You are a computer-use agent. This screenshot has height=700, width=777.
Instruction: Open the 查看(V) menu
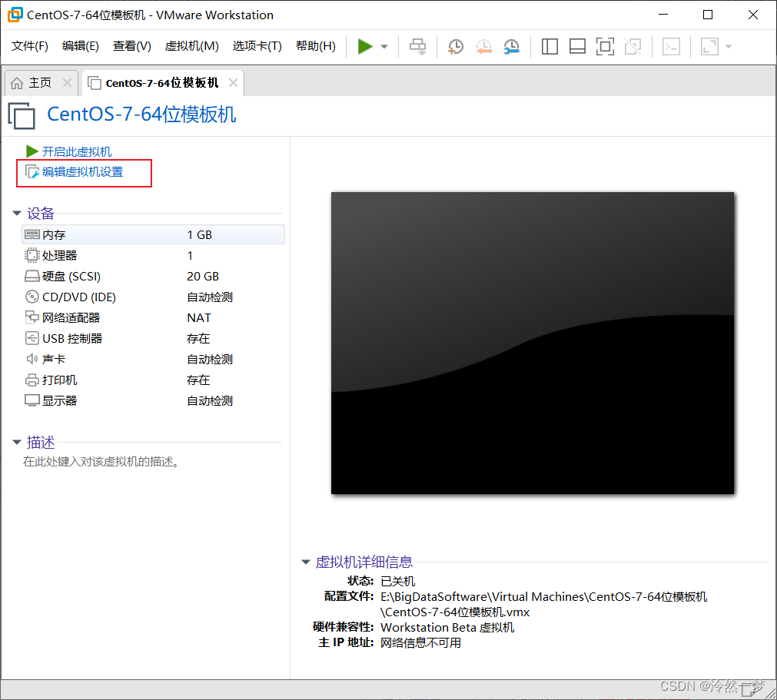(132, 46)
